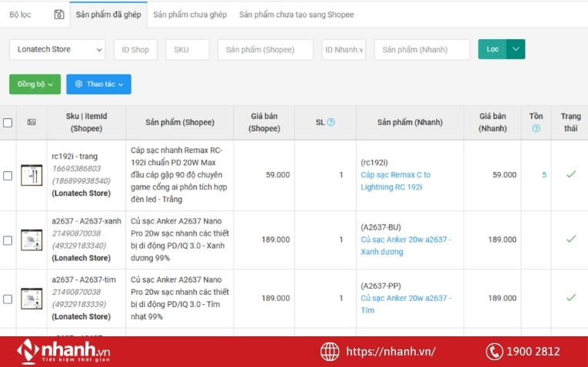This screenshot has height=367, width=588.
Task: Click Cáp sạc nhanh Remax RC-192i product description
Action: coord(179,175)
